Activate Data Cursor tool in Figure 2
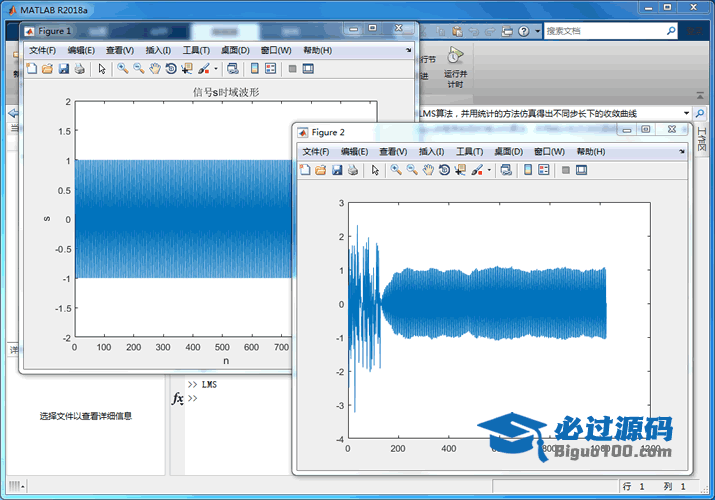 tap(460, 170)
